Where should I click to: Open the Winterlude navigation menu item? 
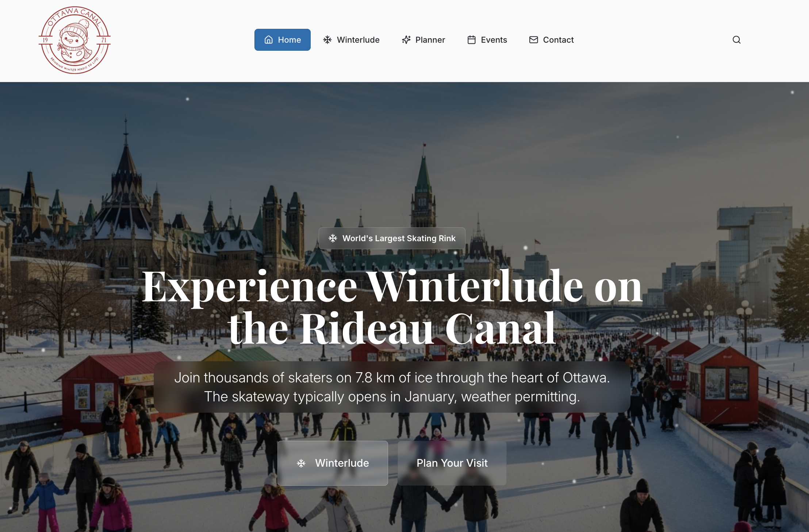pyautogui.click(x=351, y=40)
